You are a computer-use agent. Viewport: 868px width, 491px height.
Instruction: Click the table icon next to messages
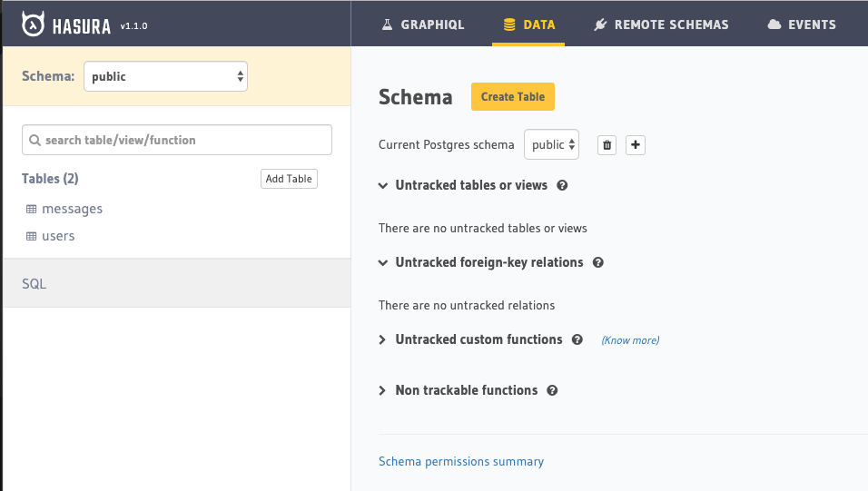pos(31,210)
